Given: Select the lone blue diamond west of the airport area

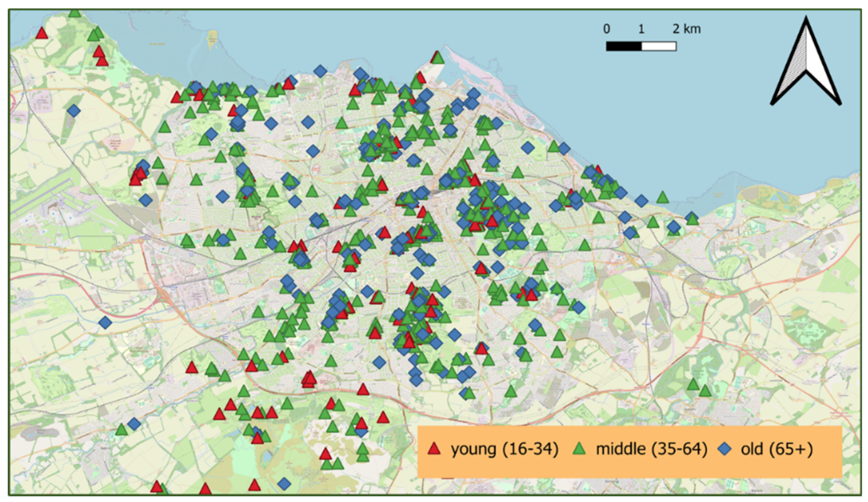Looking at the screenshot, I should 74,111.
